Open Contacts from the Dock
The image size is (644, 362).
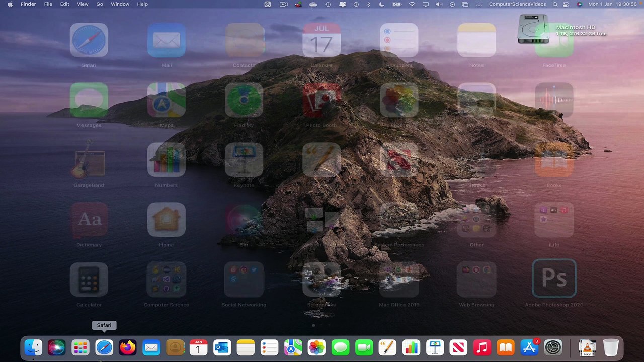tap(175, 347)
